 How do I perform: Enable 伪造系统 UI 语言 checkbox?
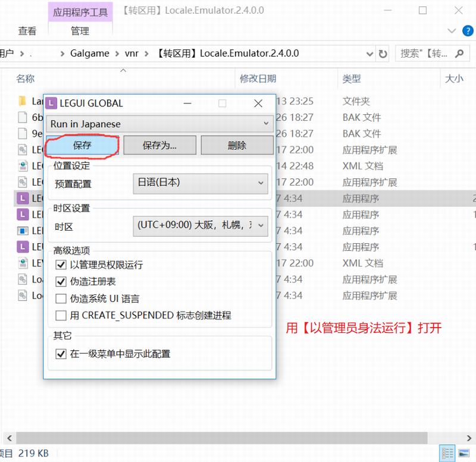click(x=61, y=298)
